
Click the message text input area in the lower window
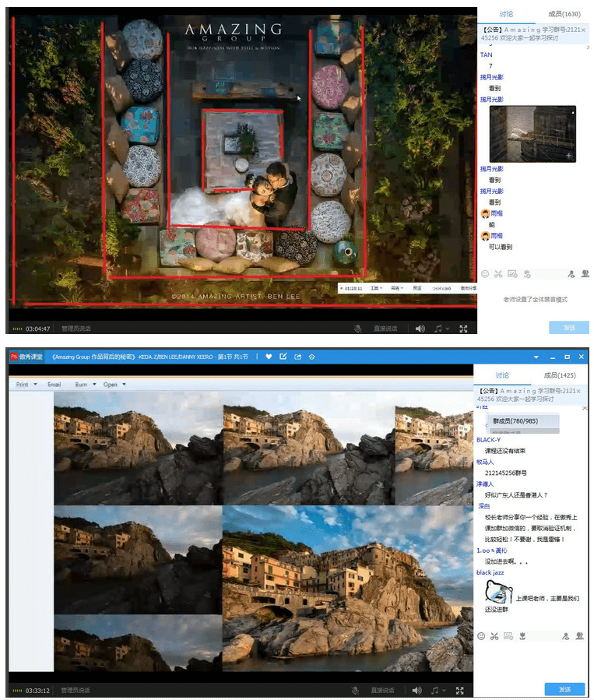[x=531, y=661]
